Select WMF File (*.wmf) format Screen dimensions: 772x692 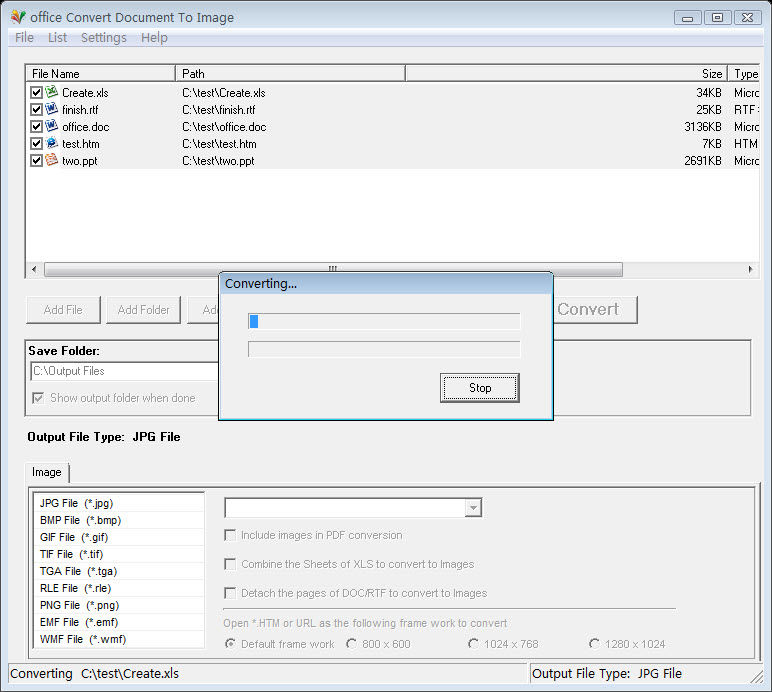coord(119,639)
